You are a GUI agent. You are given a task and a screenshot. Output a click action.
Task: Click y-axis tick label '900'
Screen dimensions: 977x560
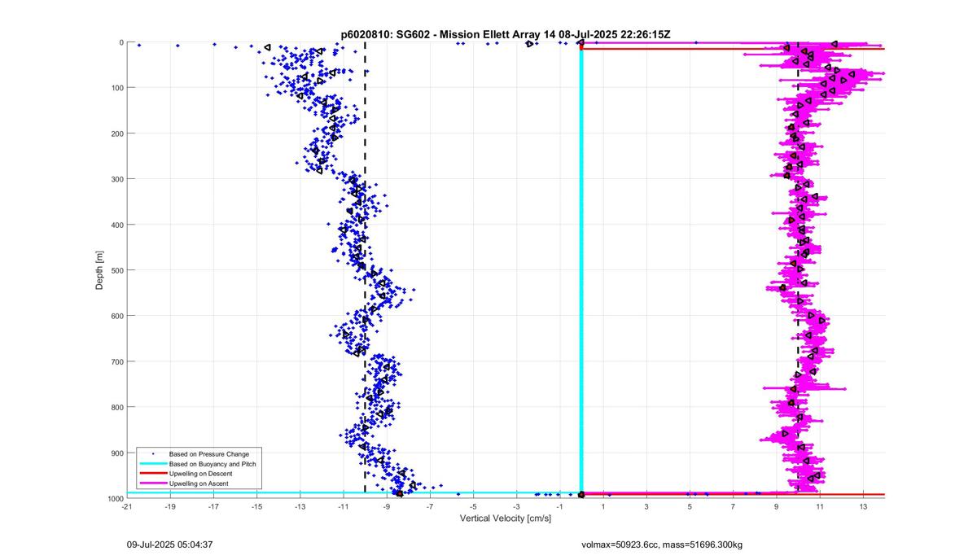click(x=116, y=453)
